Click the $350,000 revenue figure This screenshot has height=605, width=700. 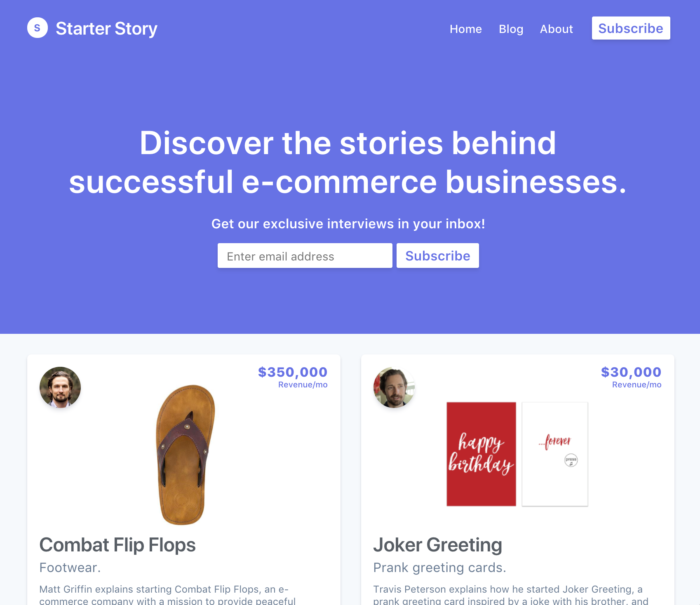click(x=293, y=372)
